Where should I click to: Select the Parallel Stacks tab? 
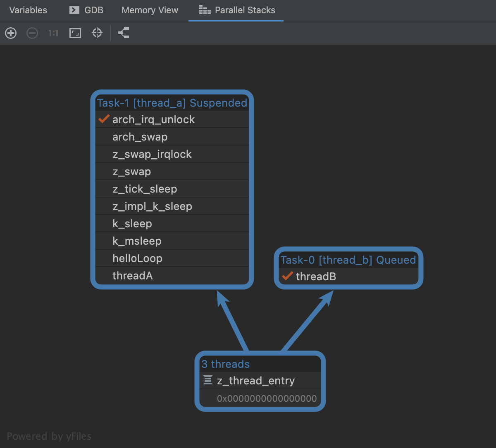tap(237, 10)
